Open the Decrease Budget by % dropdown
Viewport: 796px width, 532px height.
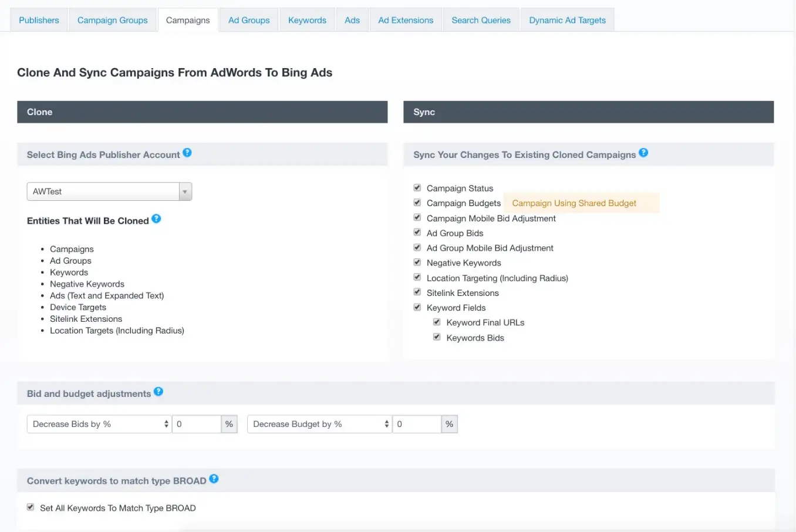tap(319, 424)
